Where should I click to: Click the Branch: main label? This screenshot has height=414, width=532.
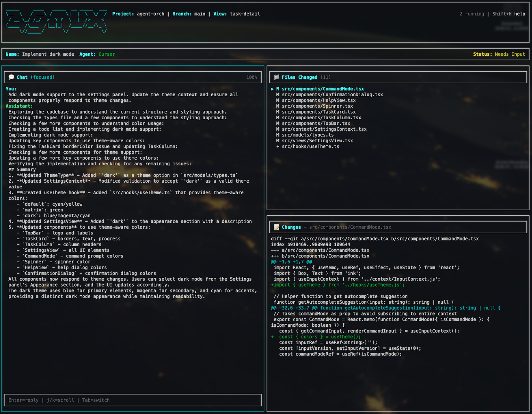point(189,14)
